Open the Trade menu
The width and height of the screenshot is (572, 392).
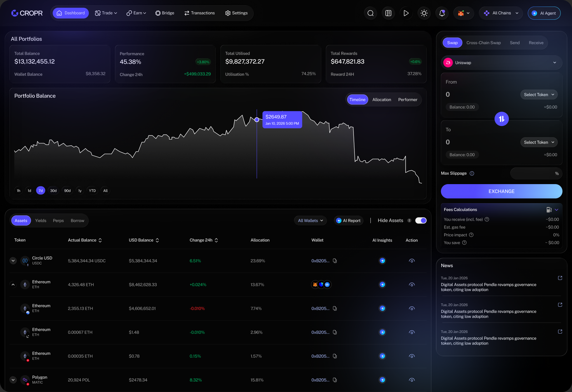click(x=106, y=13)
